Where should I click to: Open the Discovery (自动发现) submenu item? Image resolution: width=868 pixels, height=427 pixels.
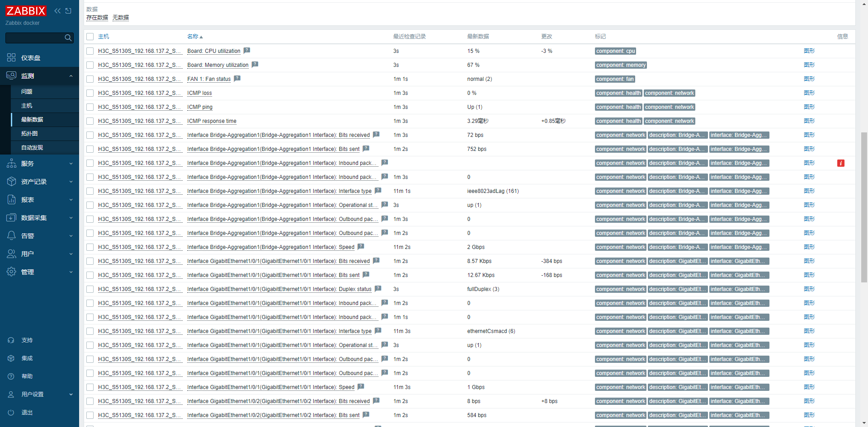(45, 147)
